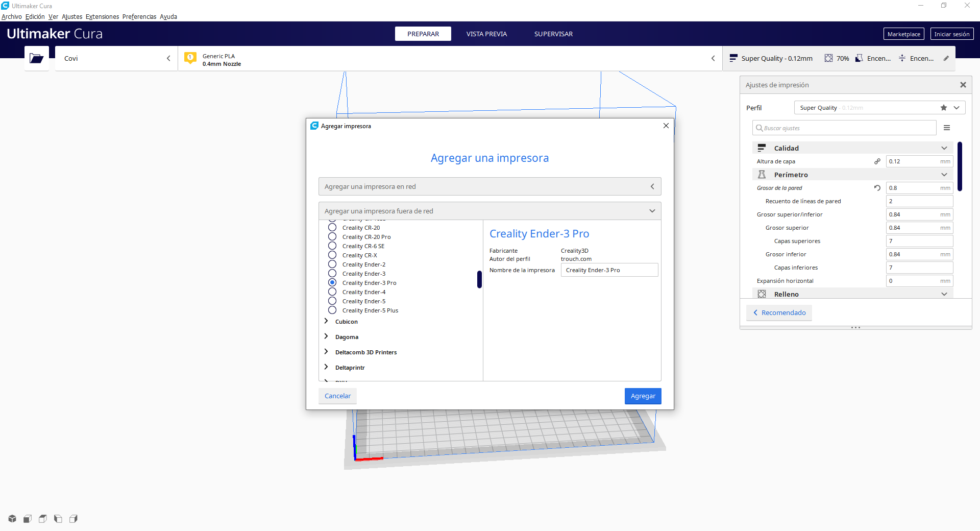980x531 pixels.
Task: Switch to top view icon
Action: 43,519
